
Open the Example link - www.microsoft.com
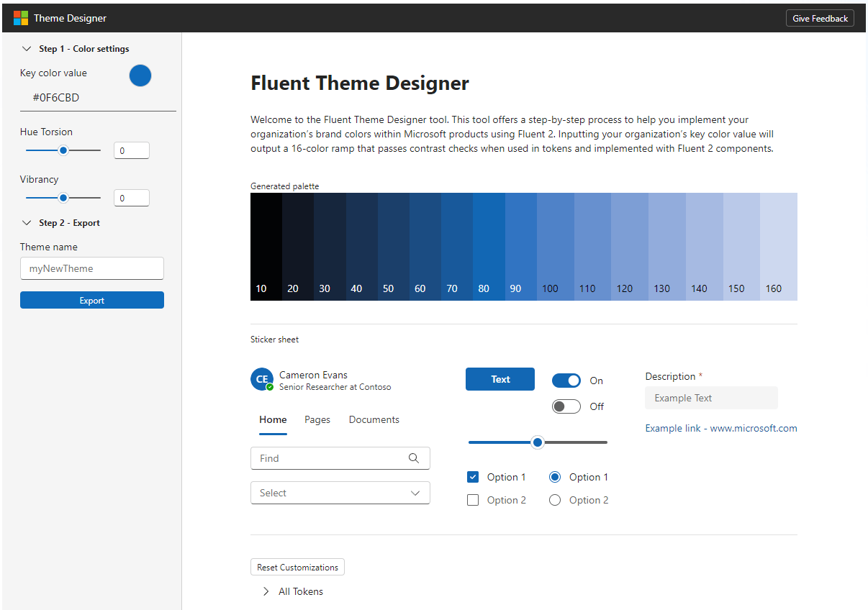pos(721,428)
